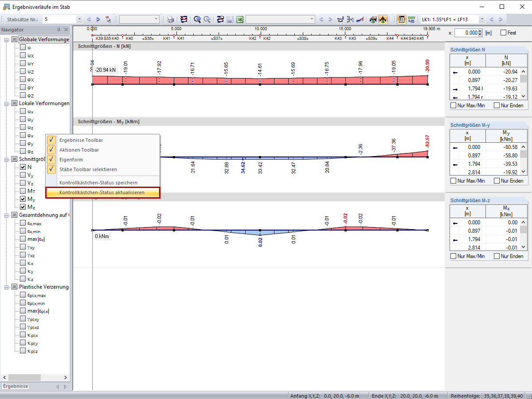This screenshot has width=532, height=399.
Task: Click the floppy disk save icon
Action: tap(230, 20)
